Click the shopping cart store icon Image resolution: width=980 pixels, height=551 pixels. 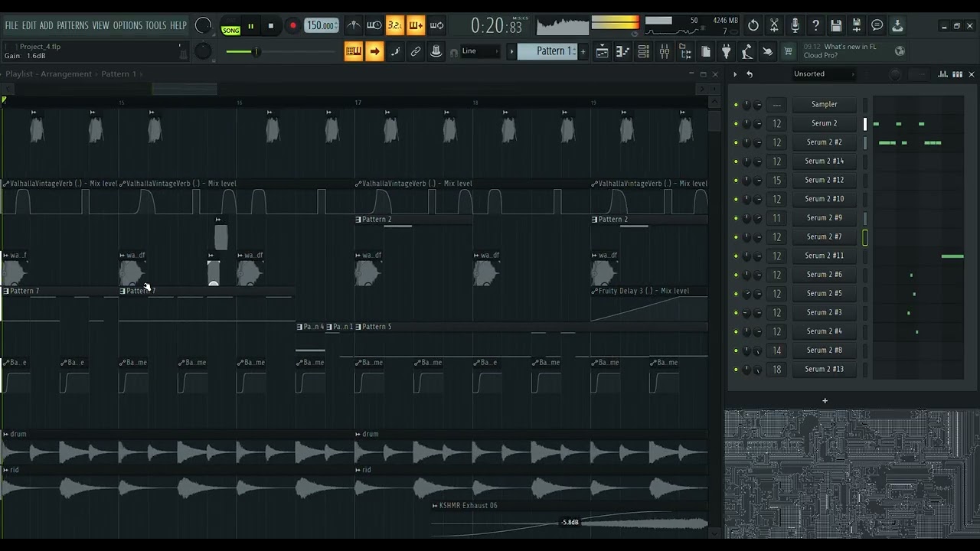tap(788, 51)
